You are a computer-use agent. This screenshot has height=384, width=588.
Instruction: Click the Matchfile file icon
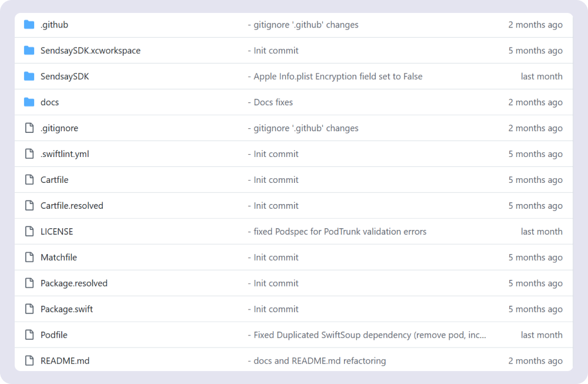click(x=29, y=257)
